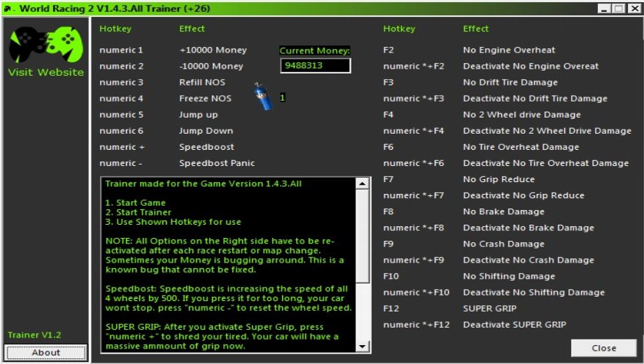Click inside the trainer instructions text box
This screenshot has height=364, width=644.
228,265
